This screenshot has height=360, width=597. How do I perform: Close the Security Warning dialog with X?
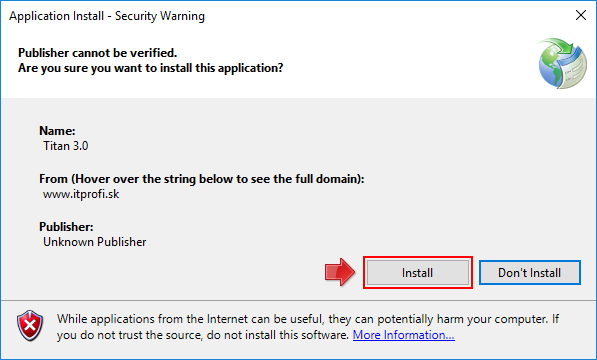click(581, 15)
